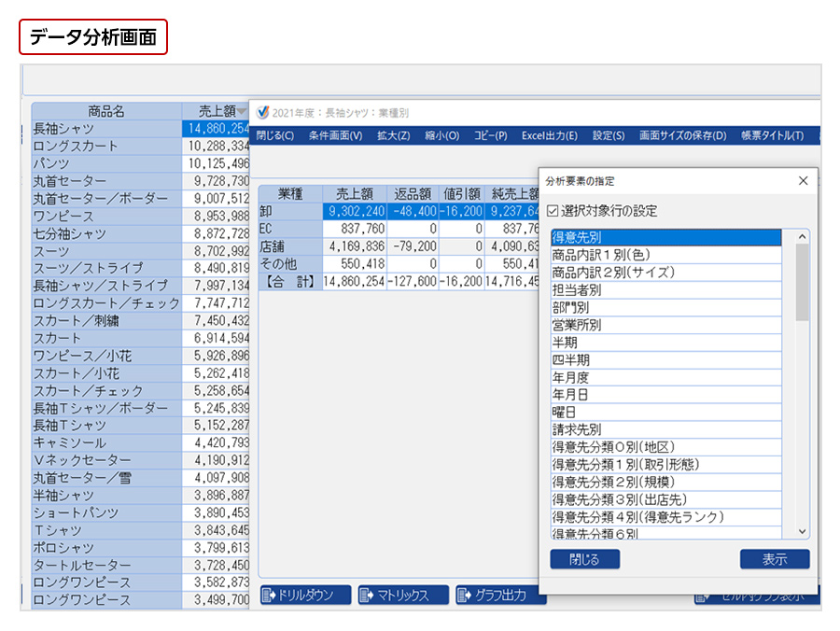Click 画面サイズの保存(D) menu item
The width and height of the screenshot is (840, 631).
[682, 135]
